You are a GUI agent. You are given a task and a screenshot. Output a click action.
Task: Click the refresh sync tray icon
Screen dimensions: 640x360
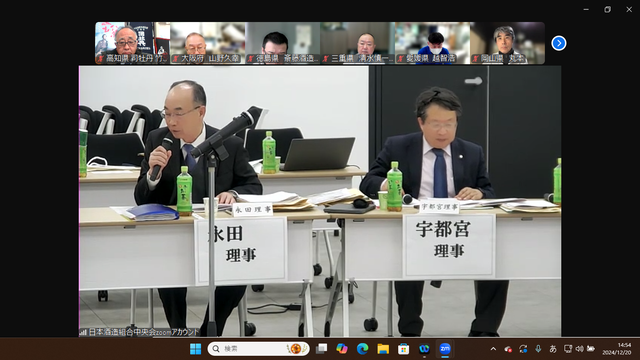click(x=523, y=349)
